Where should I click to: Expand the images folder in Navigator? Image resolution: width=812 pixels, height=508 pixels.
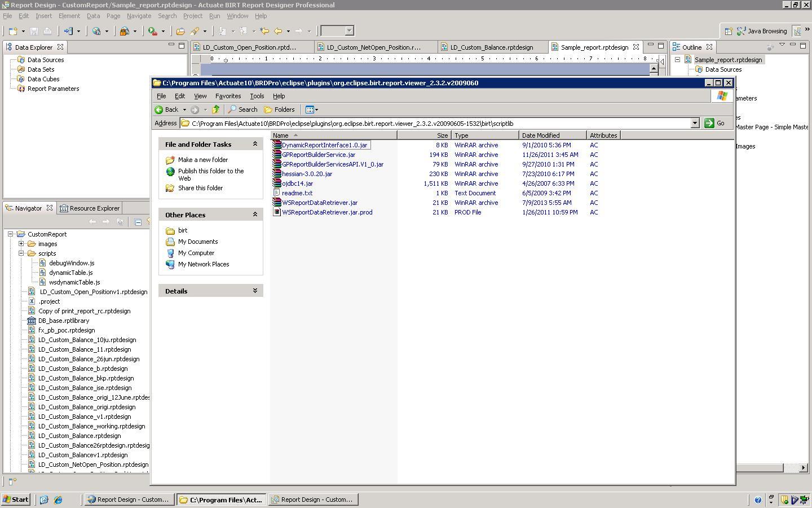[x=21, y=244]
